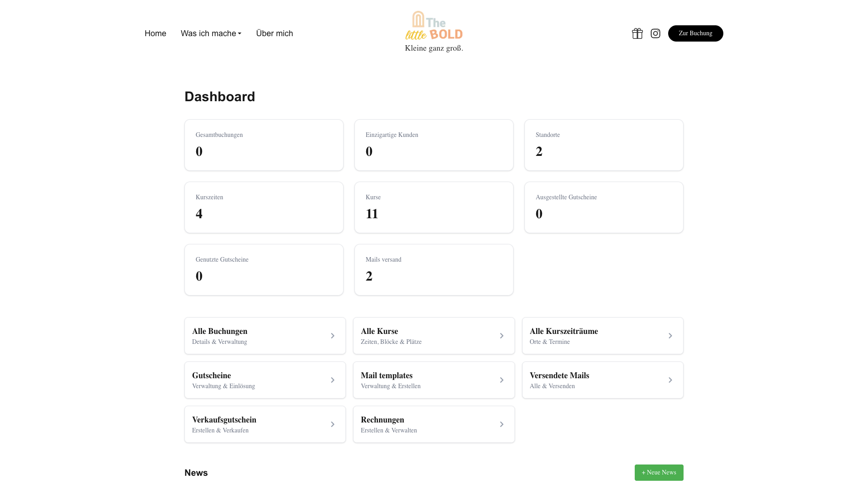Open the gift voucher icon in header
The width and height of the screenshot is (868, 488).
coord(637,33)
